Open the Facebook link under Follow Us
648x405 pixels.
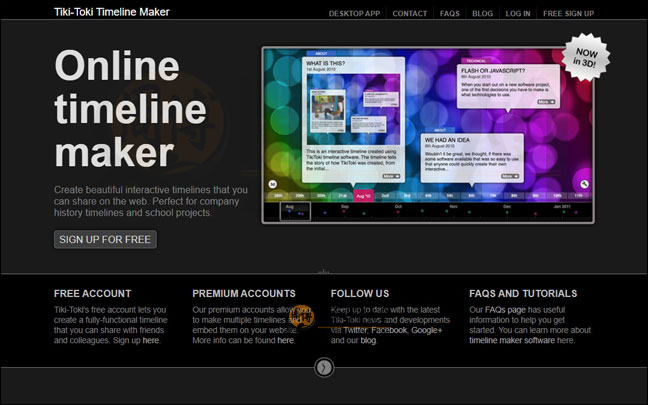389,330
